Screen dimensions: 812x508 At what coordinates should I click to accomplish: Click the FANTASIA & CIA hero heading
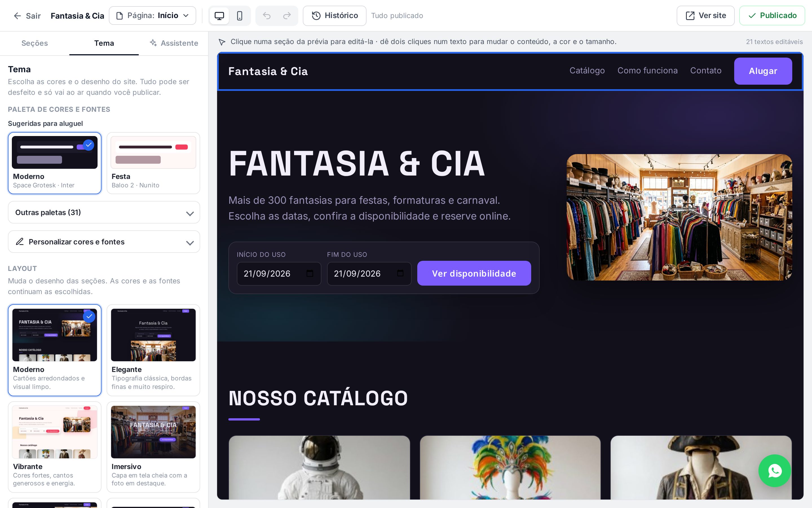(357, 163)
